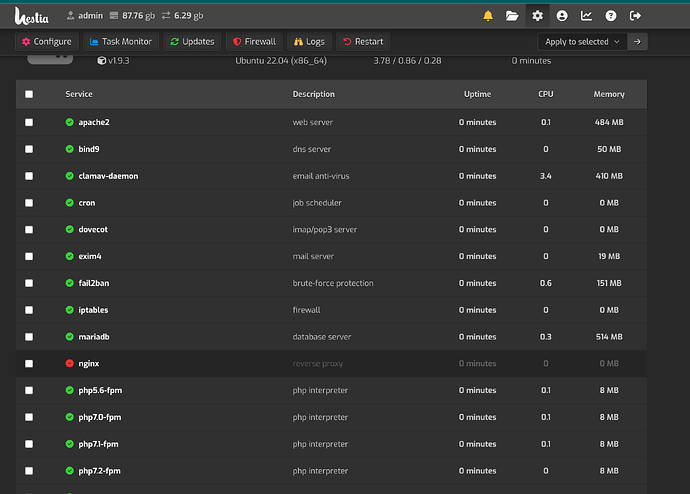Click the arrow button to apply bulk action
The width and height of the screenshot is (690, 494).
point(637,42)
